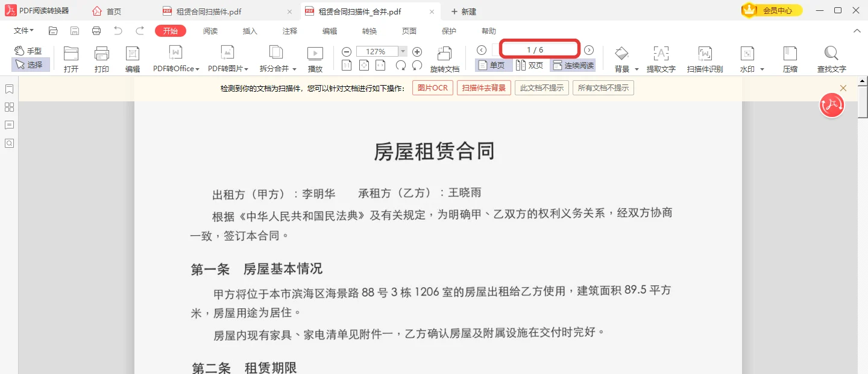Open the comments panel in left sidebar
Screen dimensions: 868x374
coord(9,125)
